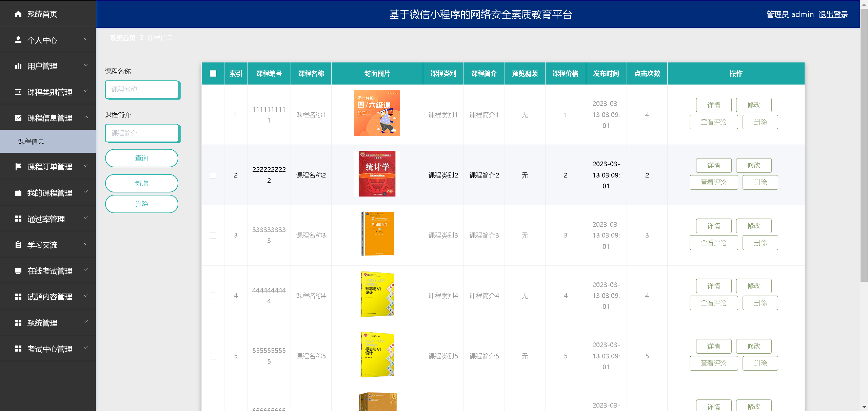Open the 课程信息 submenu item
This screenshot has height=411, width=868.
pyautogui.click(x=31, y=142)
